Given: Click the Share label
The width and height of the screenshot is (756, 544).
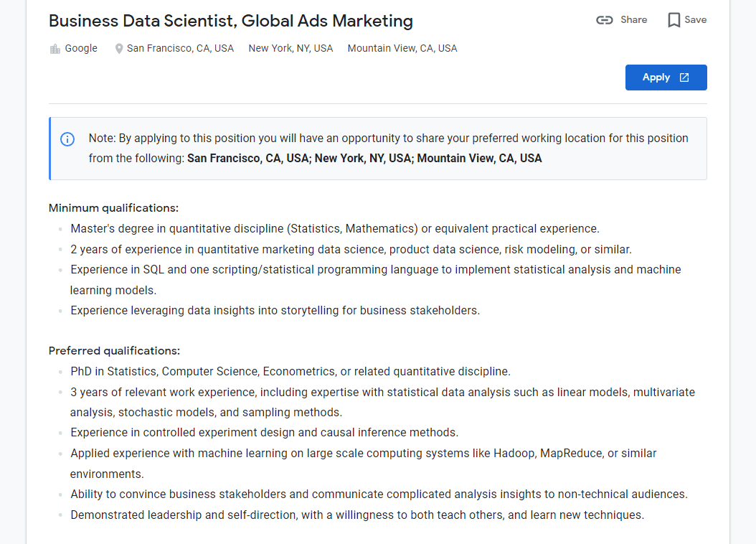Looking at the screenshot, I should pyautogui.click(x=633, y=20).
